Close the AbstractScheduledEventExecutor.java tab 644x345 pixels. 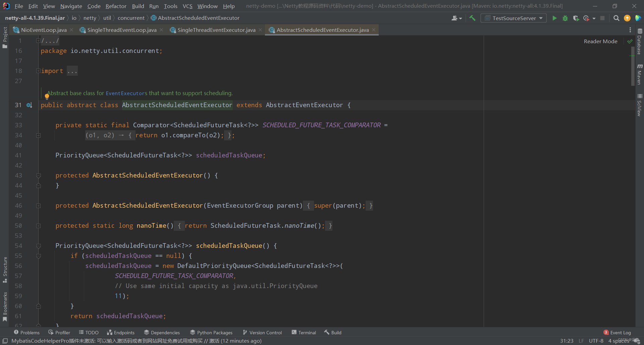pyautogui.click(x=374, y=30)
